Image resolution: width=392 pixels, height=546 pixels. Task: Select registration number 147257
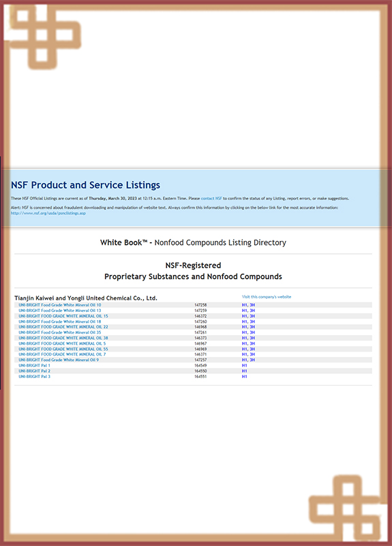200,360
